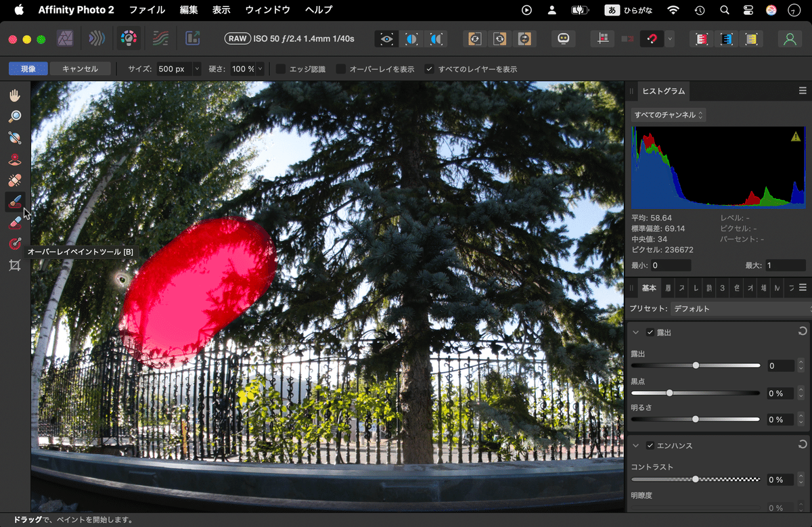Select the white balance tool
The image size is (812, 527).
tap(15, 138)
